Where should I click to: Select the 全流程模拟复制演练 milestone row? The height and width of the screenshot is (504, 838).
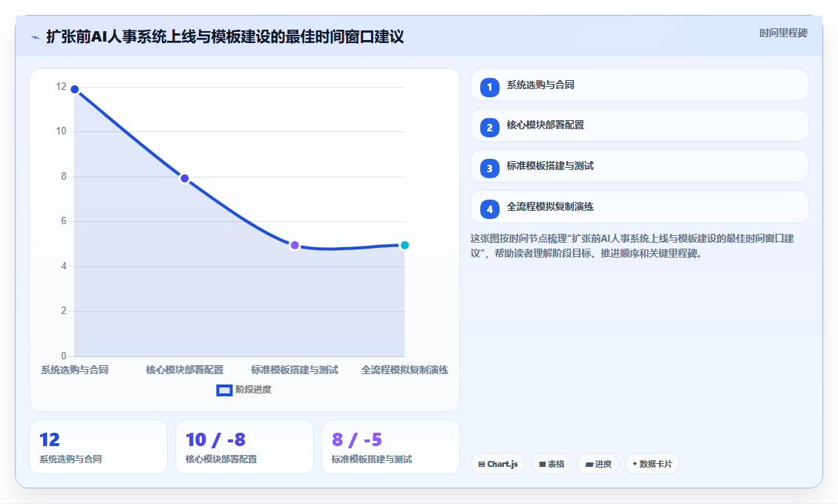point(639,207)
